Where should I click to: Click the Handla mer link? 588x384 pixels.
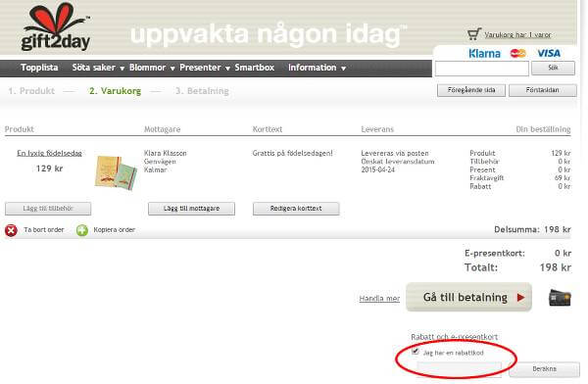pos(379,299)
